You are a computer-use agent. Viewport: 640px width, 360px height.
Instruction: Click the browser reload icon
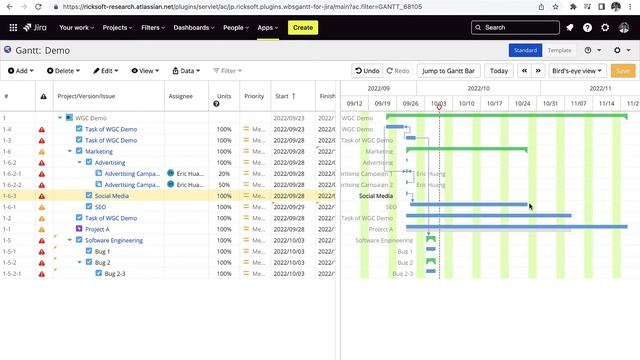[x=38, y=7]
